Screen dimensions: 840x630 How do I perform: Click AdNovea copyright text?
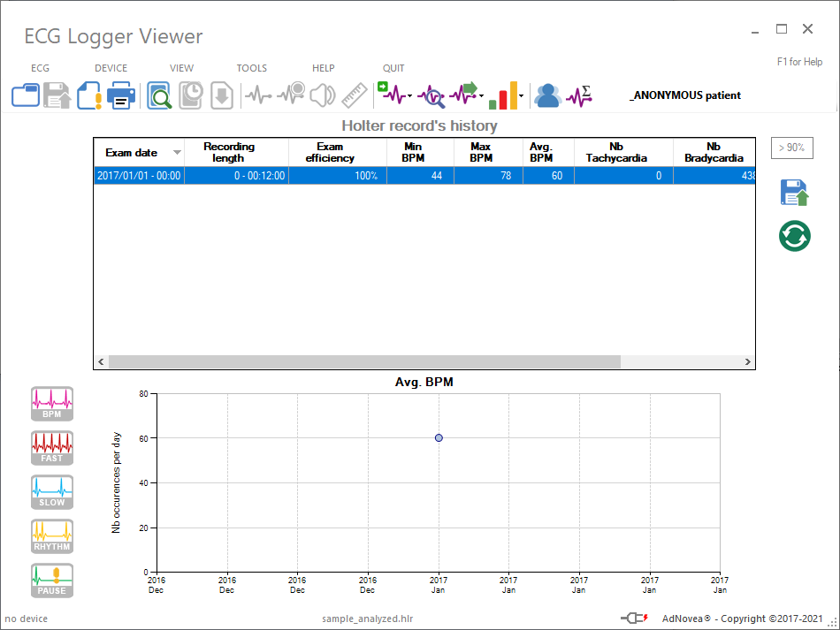tap(742, 619)
